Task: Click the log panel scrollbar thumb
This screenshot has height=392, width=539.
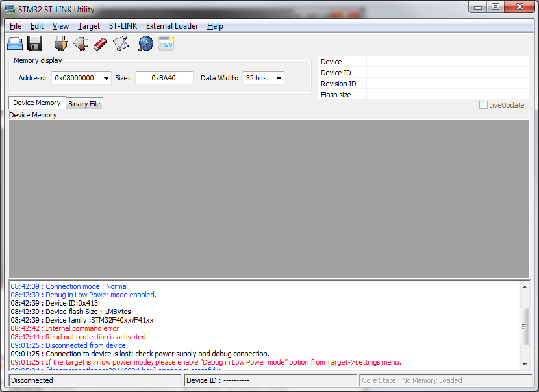Action: [524, 326]
